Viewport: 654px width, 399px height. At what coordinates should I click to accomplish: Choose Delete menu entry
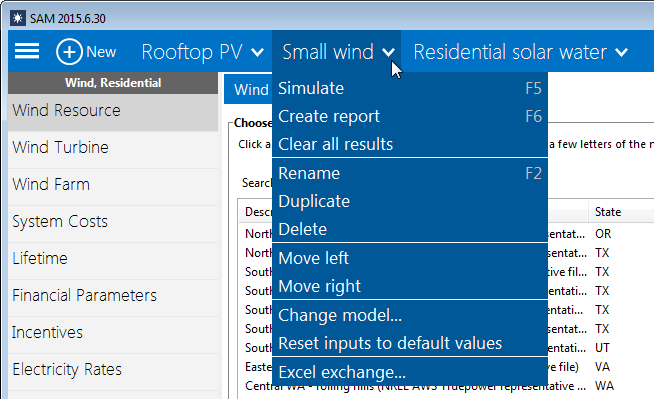tap(410, 229)
